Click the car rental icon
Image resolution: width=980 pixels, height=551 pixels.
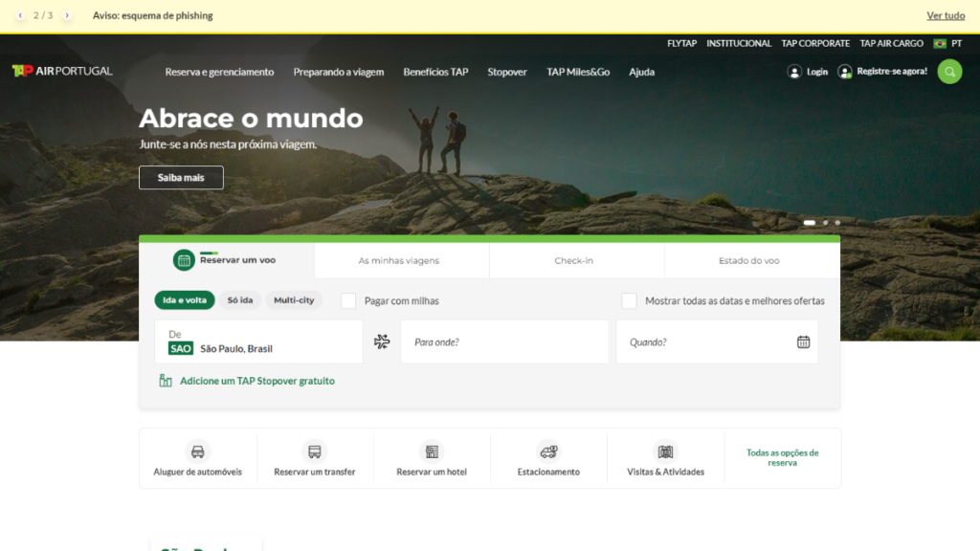coord(197,452)
